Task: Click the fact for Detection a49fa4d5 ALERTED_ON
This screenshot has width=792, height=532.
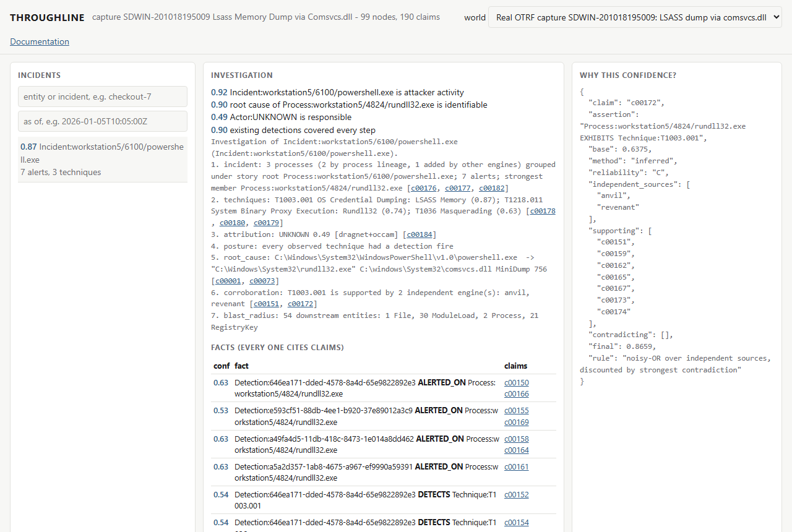Action: (366, 444)
